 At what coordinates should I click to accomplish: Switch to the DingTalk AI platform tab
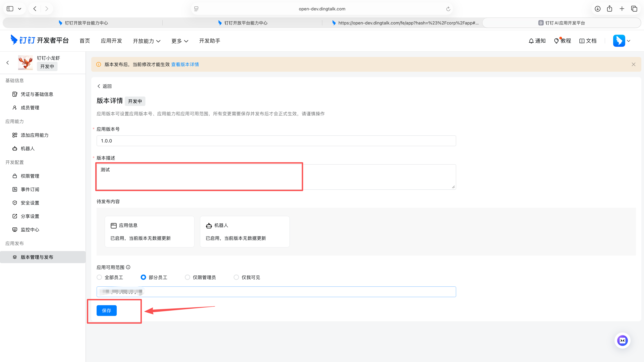[x=561, y=23]
